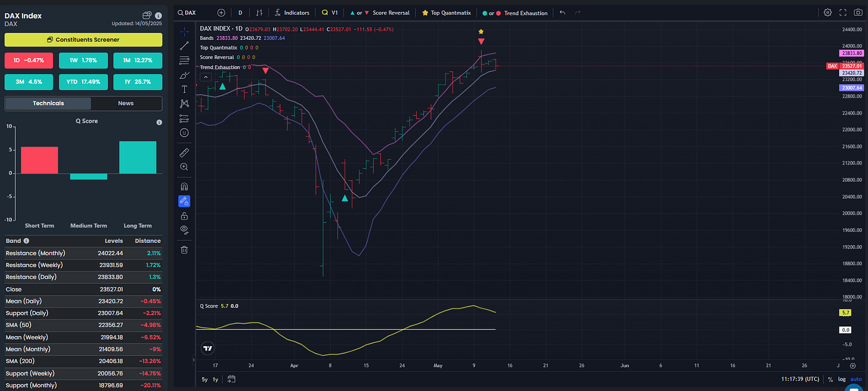The width and height of the screenshot is (868, 391).
Task: Select the YTD 17.49% performance button
Action: coord(83,82)
